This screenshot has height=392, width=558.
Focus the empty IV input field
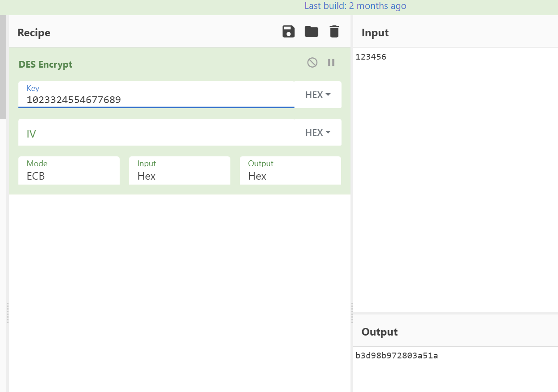pos(156,132)
